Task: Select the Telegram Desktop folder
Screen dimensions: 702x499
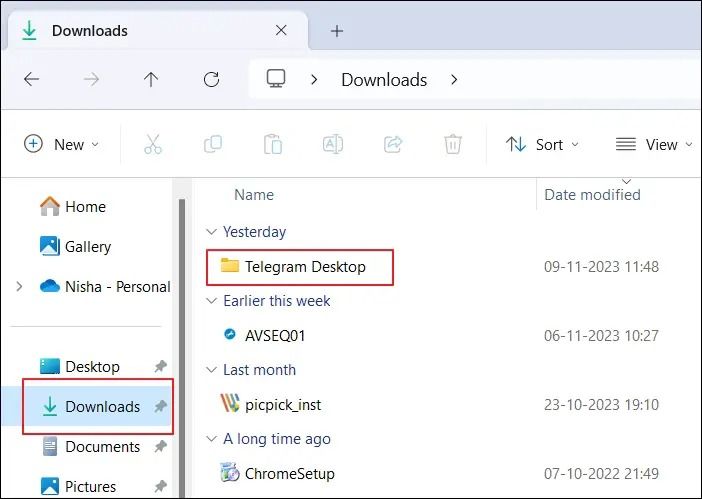Action: point(304,267)
